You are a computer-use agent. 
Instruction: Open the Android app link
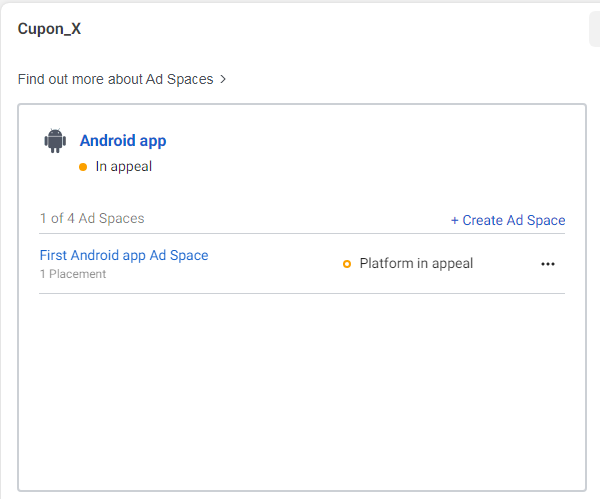[x=123, y=141]
